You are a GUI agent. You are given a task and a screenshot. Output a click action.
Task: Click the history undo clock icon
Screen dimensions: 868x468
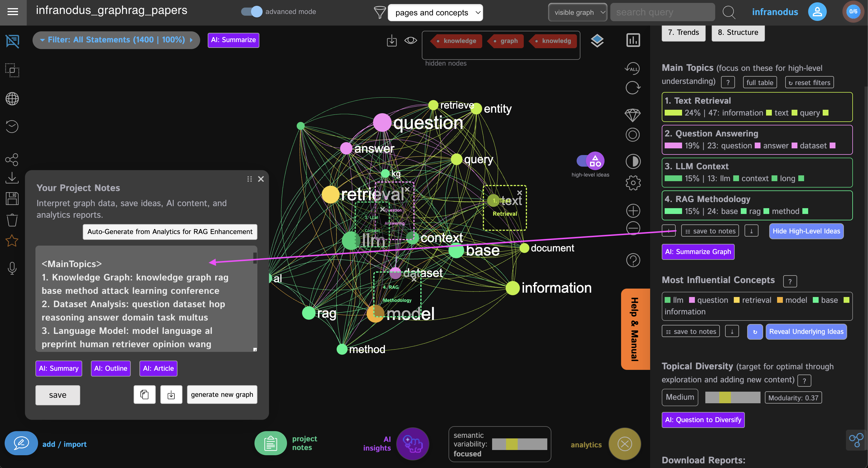coord(12,126)
